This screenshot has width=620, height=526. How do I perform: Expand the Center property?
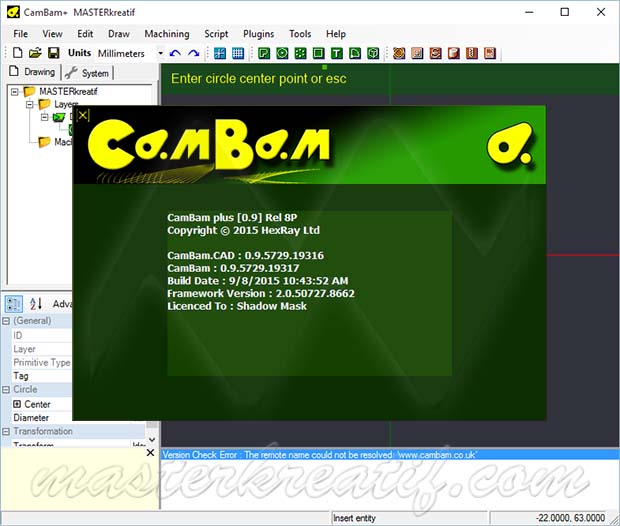17,404
